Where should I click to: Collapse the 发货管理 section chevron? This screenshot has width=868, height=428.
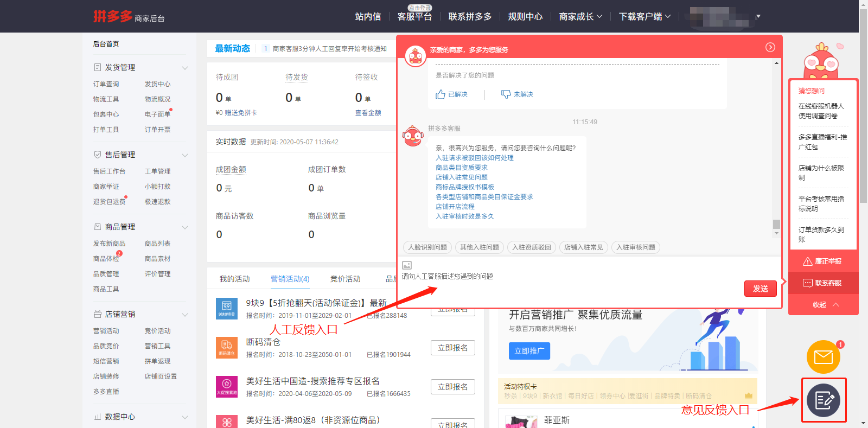[x=184, y=68]
